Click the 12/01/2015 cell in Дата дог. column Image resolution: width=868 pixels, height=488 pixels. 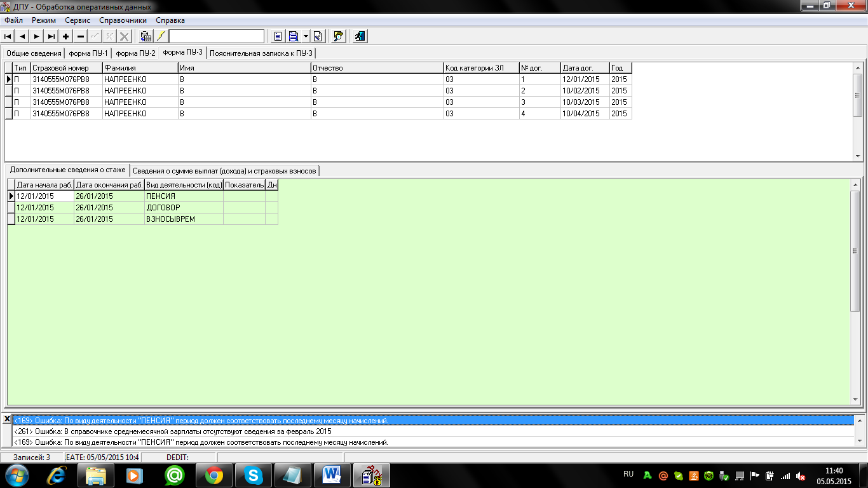[x=585, y=79]
